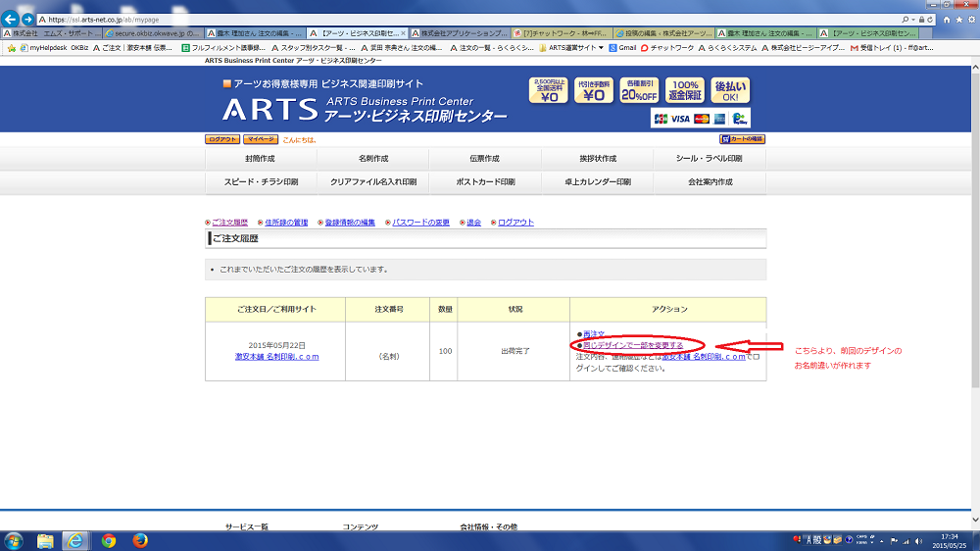Go back with the browser back arrow
The height and width of the screenshot is (551, 980).
[x=10, y=20]
